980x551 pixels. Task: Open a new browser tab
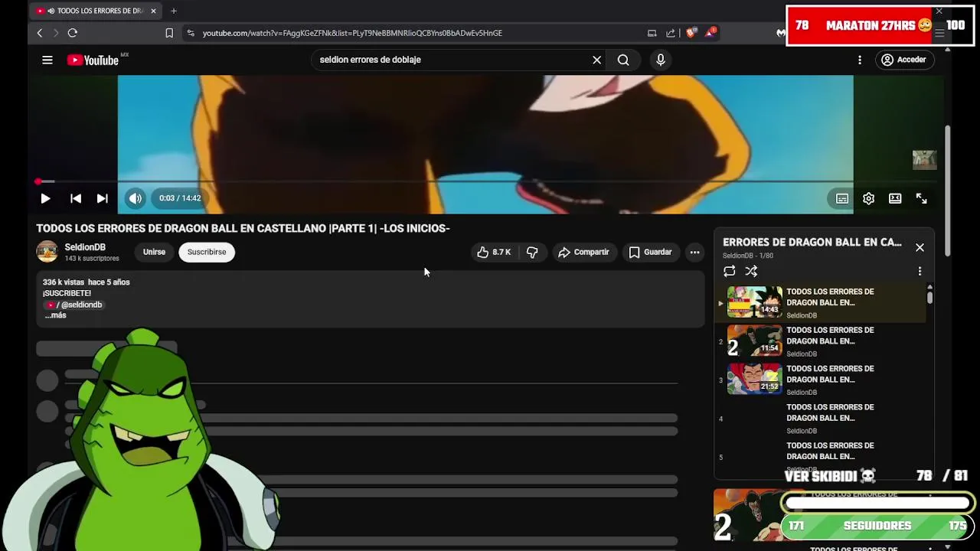[174, 11]
